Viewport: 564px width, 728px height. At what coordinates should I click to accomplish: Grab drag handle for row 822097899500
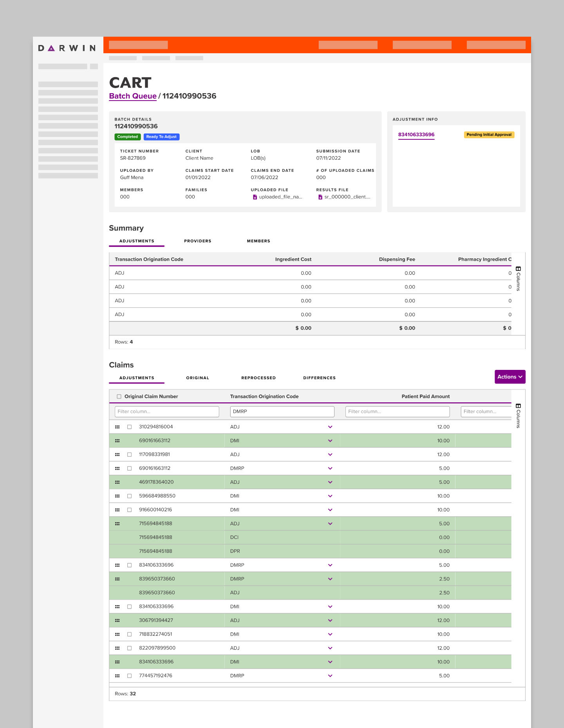[x=117, y=648]
